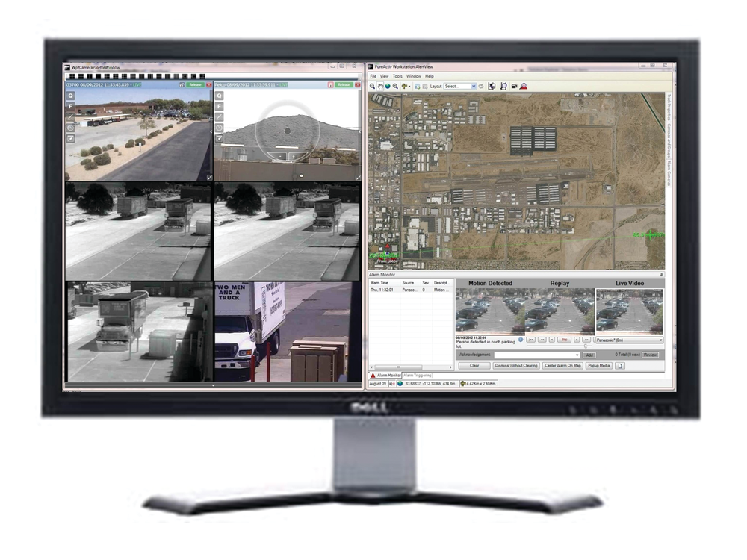This screenshot has width=747, height=560.
Task: Open the Tools menu
Action: coord(397,76)
